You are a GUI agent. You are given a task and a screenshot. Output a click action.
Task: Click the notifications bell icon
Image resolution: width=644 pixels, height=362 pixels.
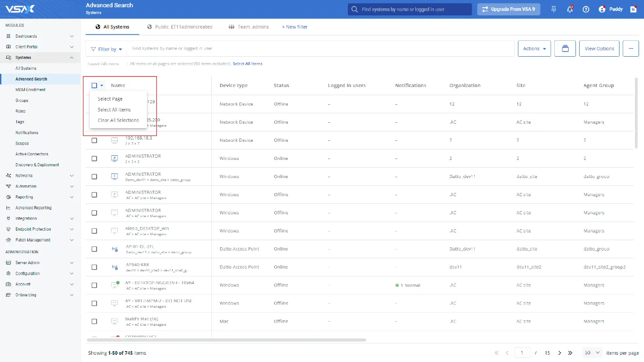[570, 9]
